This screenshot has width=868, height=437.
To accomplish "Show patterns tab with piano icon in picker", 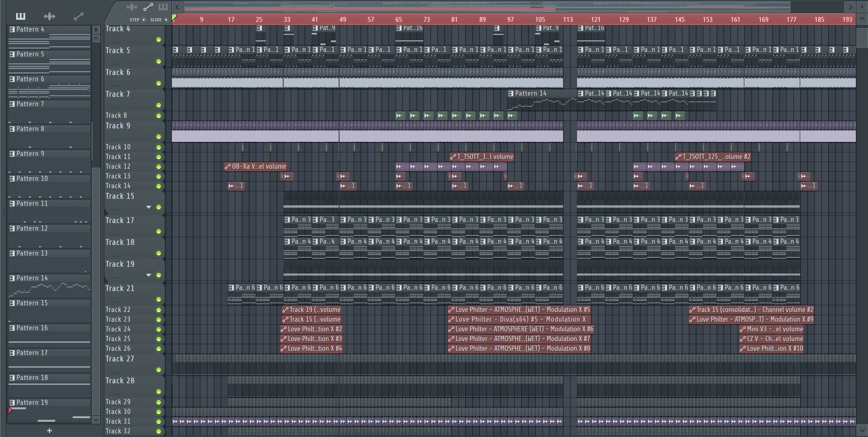I will pyautogui.click(x=21, y=16).
